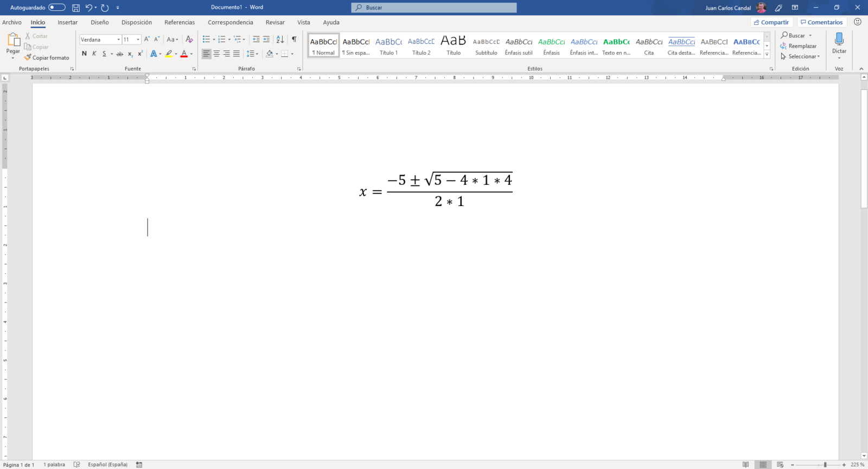This screenshot has height=469, width=868.
Task: Click the Buscar search box
Action: 434,8
